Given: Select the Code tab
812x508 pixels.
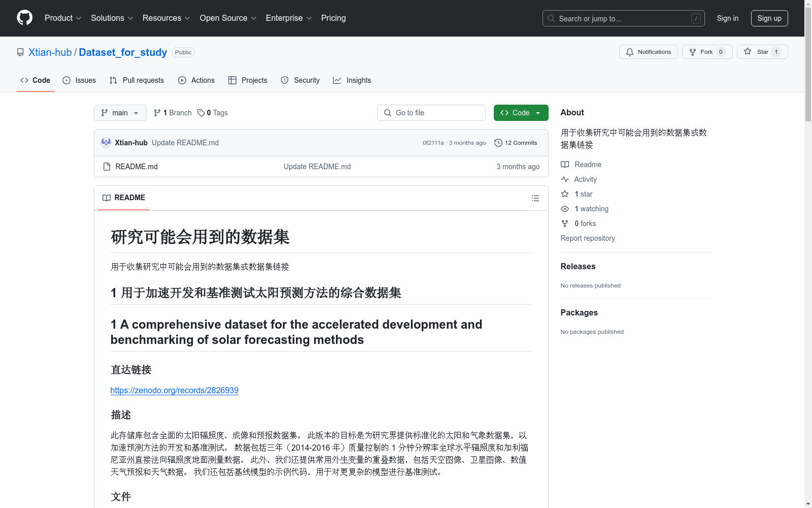Looking at the screenshot, I should (35, 80).
